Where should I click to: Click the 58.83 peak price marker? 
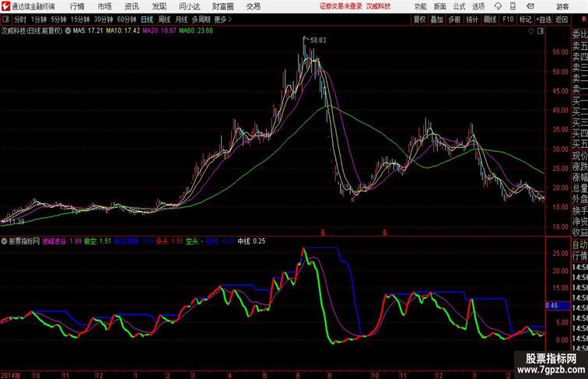coord(318,40)
